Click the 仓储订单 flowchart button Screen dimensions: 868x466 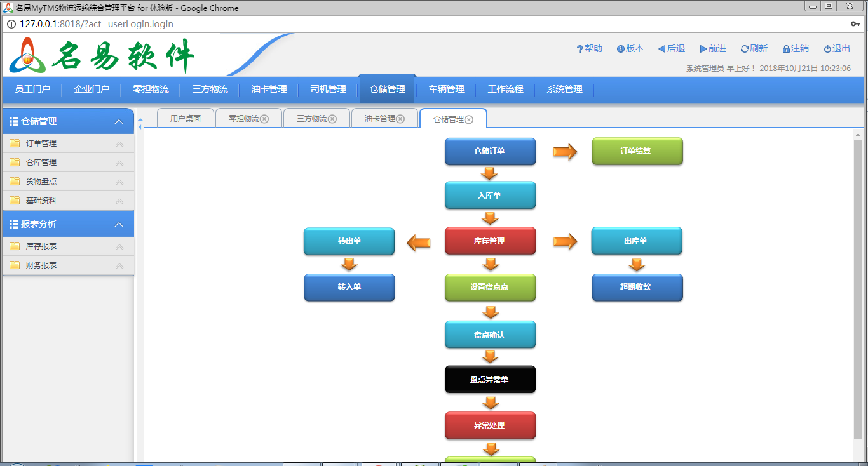pos(490,151)
